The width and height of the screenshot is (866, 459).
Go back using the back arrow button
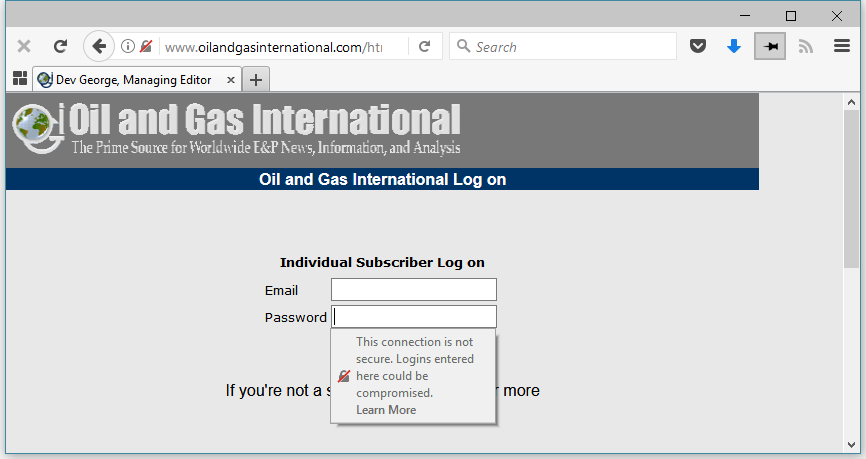click(x=99, y=46)
